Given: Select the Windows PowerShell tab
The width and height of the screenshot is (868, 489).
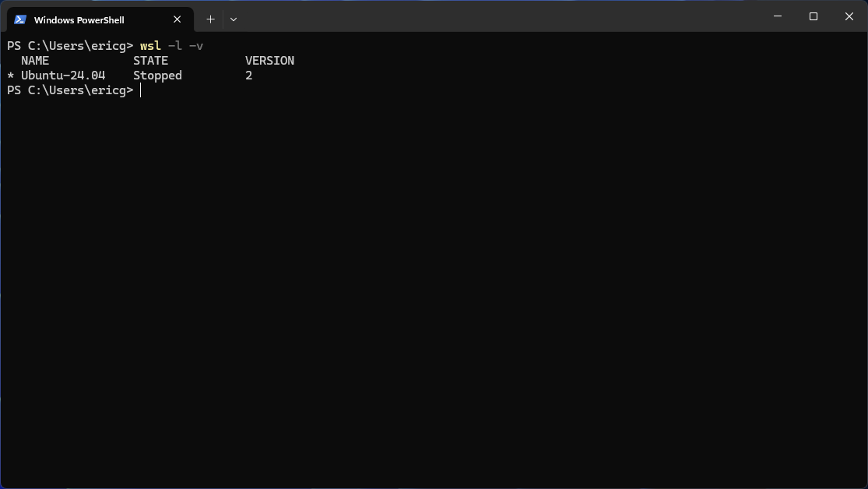Looking at the screenshot, I should (100, 19).
